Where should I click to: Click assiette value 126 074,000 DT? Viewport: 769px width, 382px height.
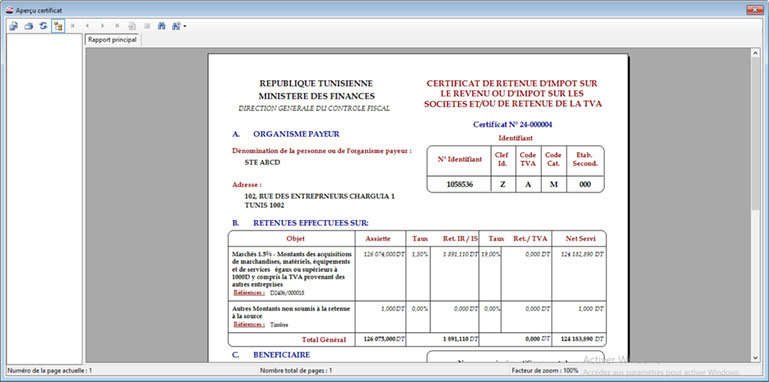click(384, 254)
